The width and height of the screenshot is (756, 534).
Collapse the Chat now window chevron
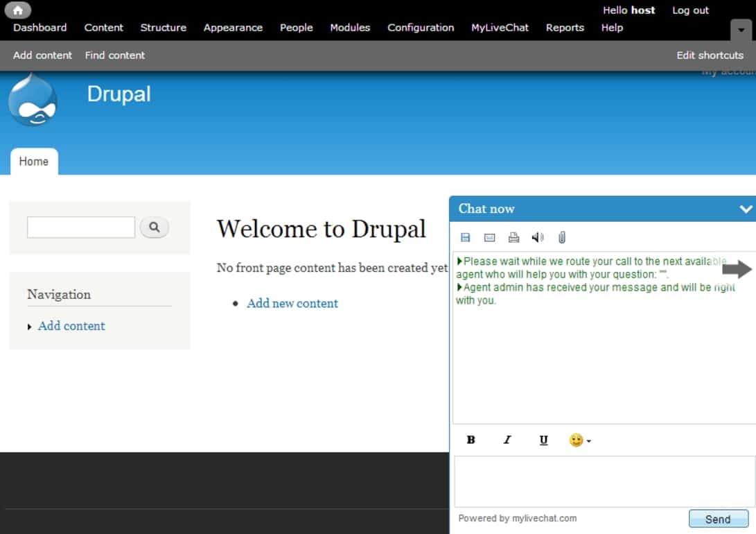click(746, 209)
